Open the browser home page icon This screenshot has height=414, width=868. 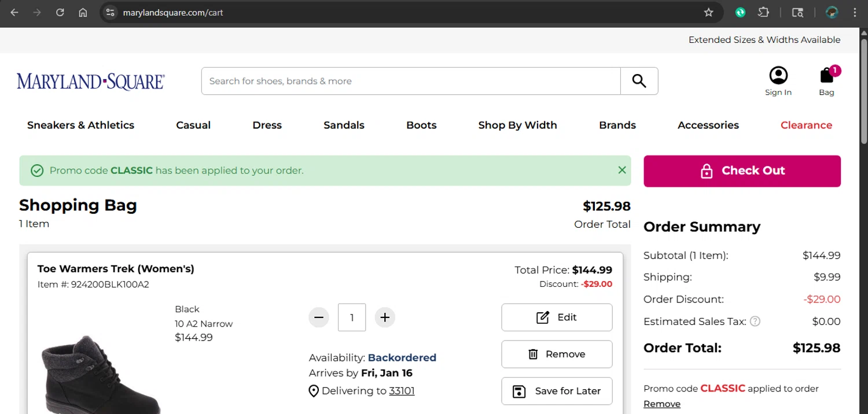click(x=83, y=12)
